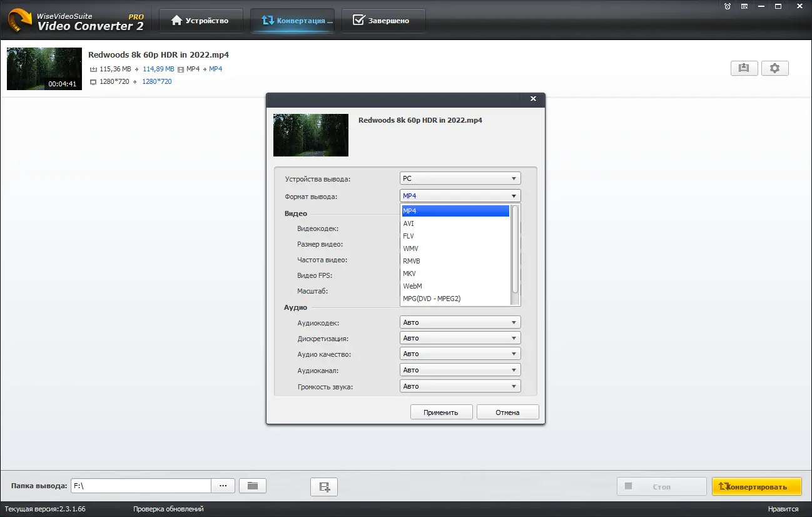
Task: Open the Аудиокодек dropdown
Action: (x=460, y=322)
